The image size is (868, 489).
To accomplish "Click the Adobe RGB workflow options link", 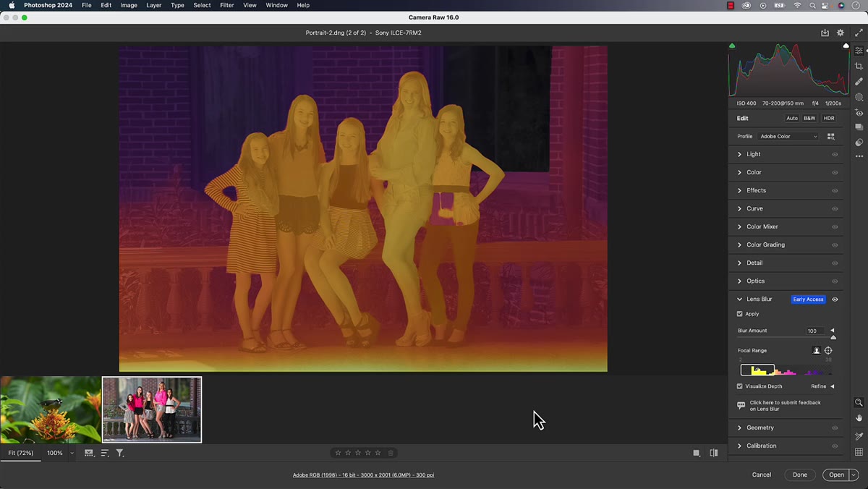I will pos(363,475).
